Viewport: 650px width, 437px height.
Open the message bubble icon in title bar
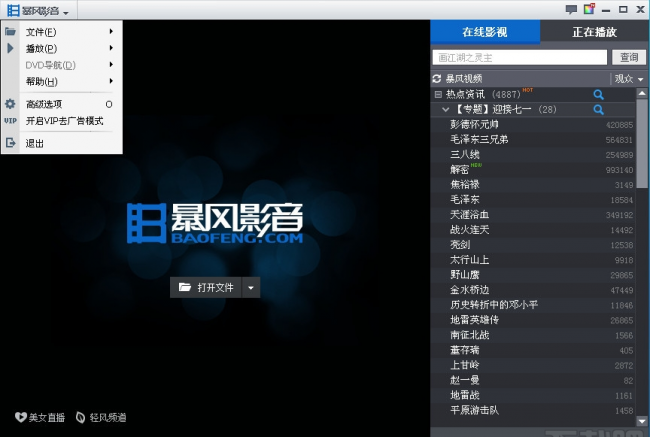click(x=571, y=10)
